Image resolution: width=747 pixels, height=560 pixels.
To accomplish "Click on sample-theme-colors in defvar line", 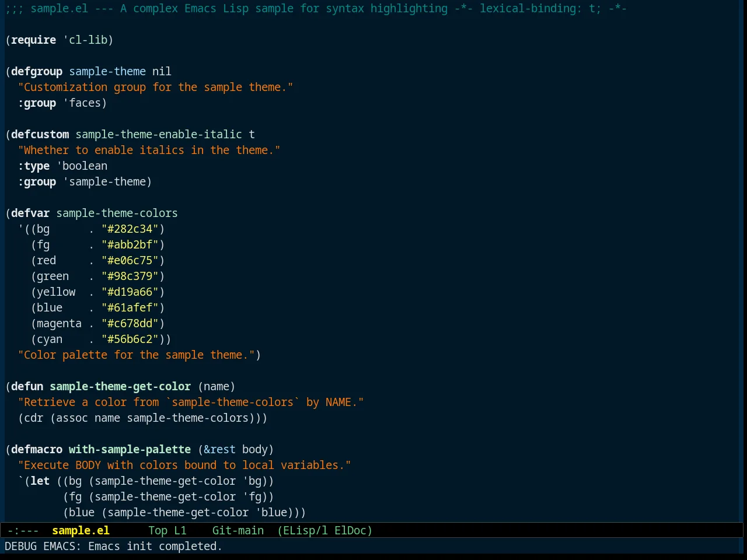I will pos(117,213).
